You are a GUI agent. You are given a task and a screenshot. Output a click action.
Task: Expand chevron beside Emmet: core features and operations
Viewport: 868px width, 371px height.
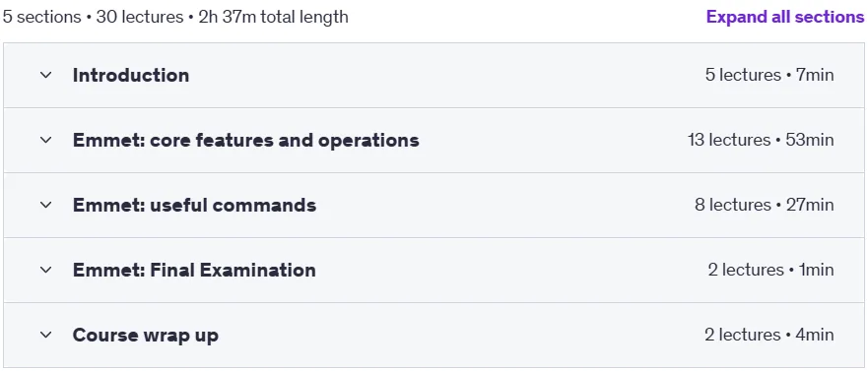pos(46,140)
